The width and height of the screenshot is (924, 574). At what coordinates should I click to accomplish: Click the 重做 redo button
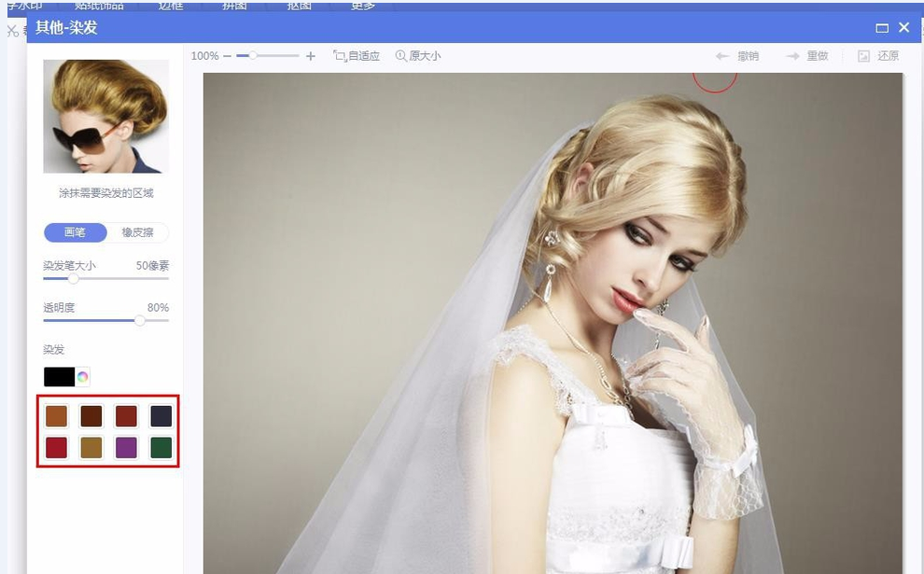pos(807,56)
